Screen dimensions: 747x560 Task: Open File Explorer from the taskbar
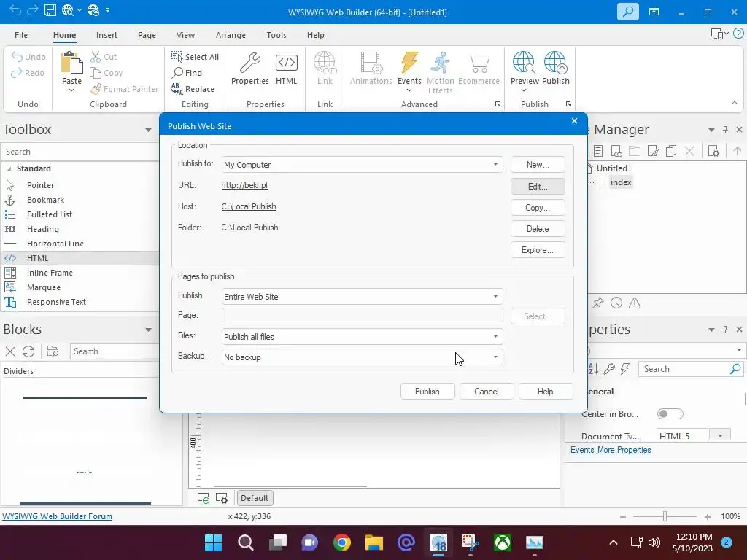(374, 542)
